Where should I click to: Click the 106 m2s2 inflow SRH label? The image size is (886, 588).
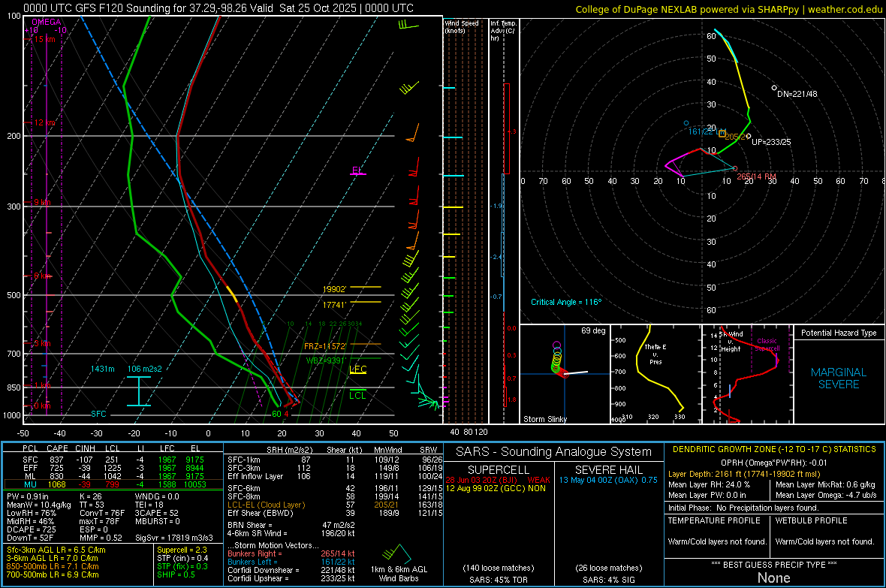[145, 369]
